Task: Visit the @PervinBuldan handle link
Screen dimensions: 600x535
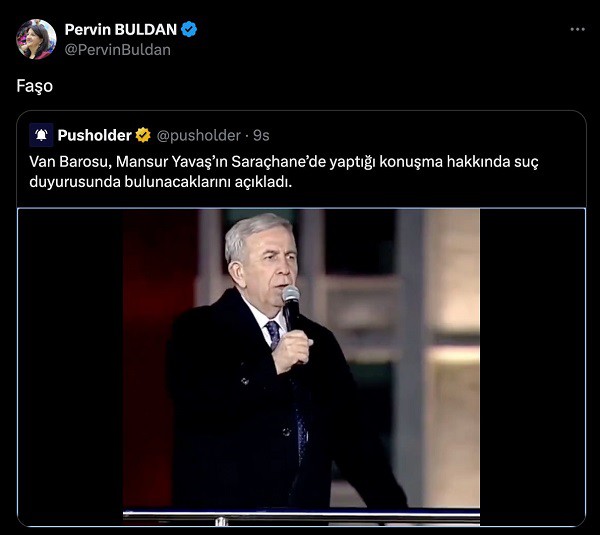Action: pyautogui.click(x=117, y=50)
